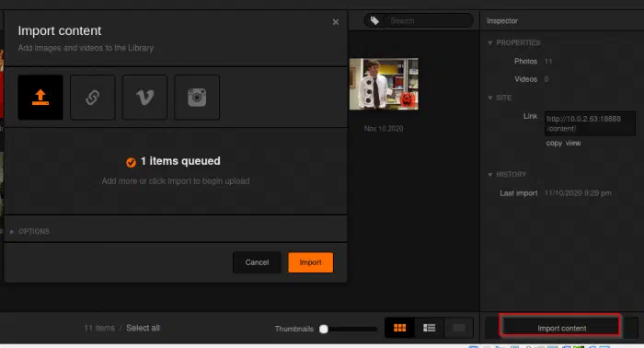The height and width of the screenshot is (348, 644).
Task: Collapse the PROPERTIES section
Action: tap(513, 42)
